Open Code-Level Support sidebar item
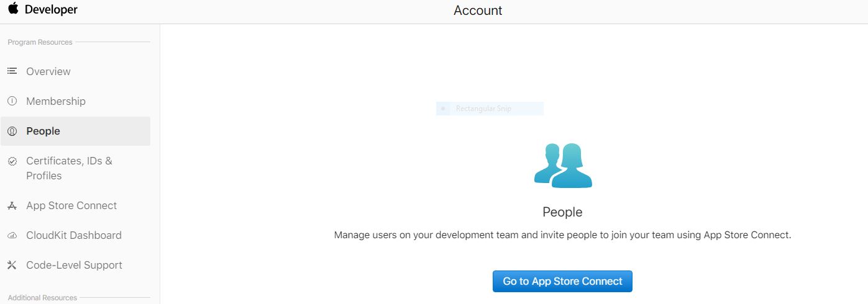The height and width of the screenshot is (304, 868). click(x=74, y=265)
